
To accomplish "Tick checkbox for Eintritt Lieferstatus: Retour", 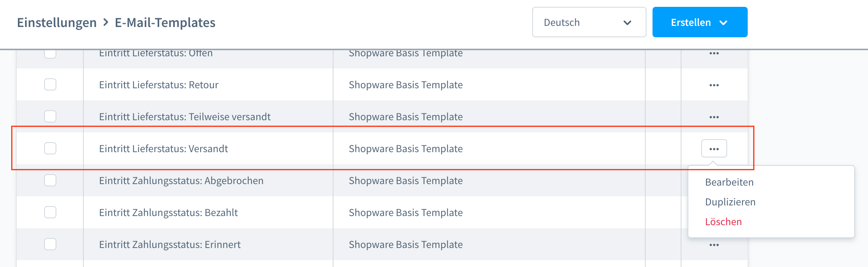I will (x=50, y=84).
